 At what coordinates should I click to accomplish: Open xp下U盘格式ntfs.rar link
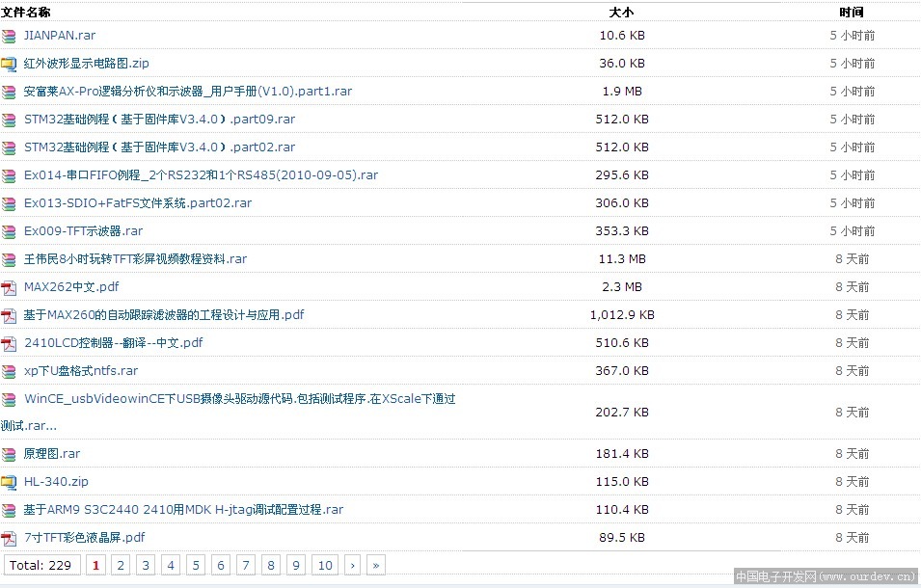(x=80, y=371)
